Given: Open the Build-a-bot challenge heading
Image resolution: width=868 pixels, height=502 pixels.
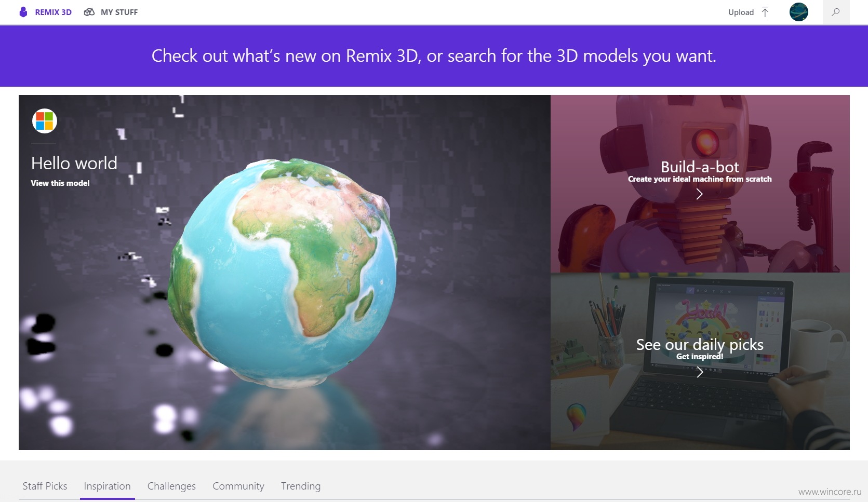Looking at the screenshot, I should (x=700, y=167).
